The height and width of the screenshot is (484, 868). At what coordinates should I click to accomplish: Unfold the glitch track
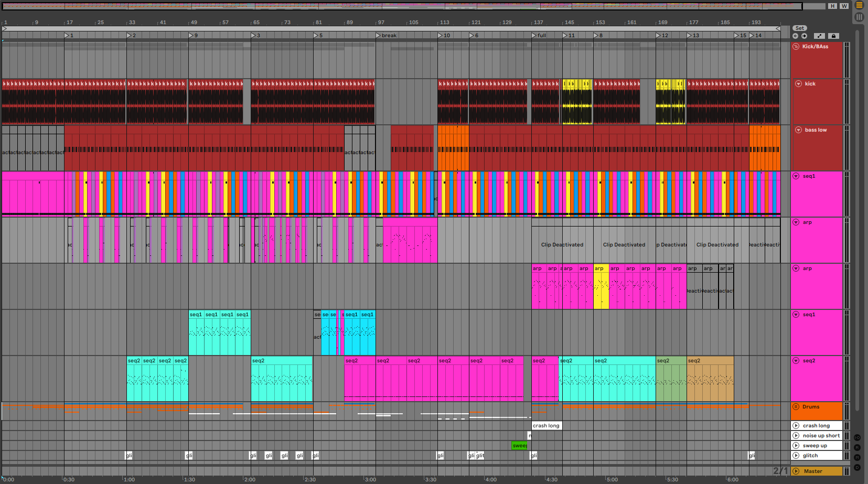[796, 456]
